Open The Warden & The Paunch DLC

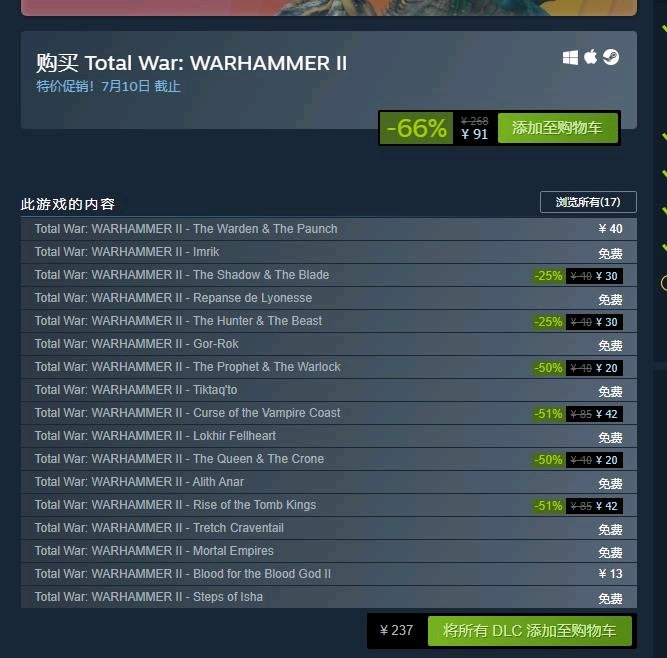tap(329, 229)
